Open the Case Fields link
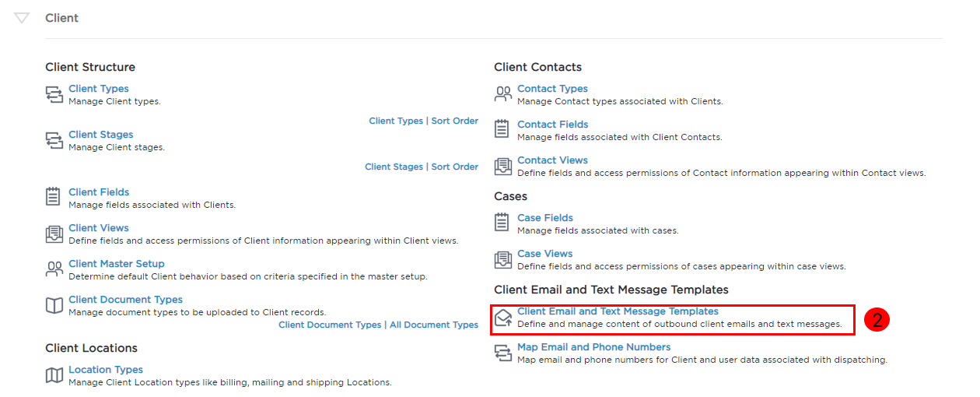The image size is (980, 397). 545,218
